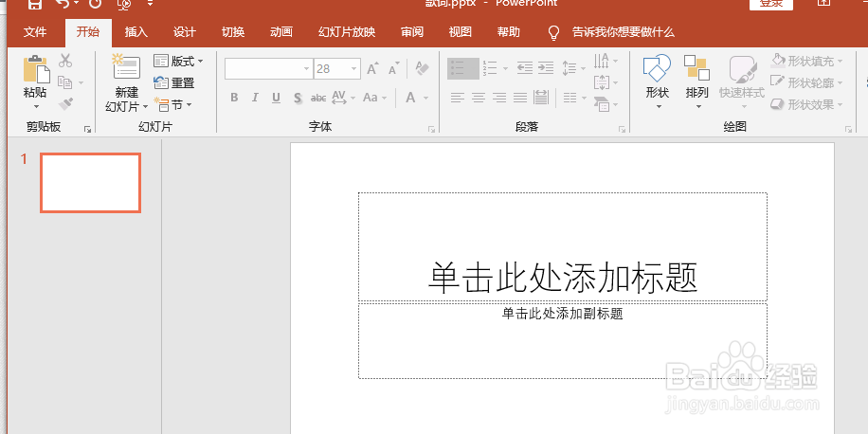Switch to the Help (帮助) tab
Image resolution: width=868 pixels, height=434 pixels.
point(508,32)
